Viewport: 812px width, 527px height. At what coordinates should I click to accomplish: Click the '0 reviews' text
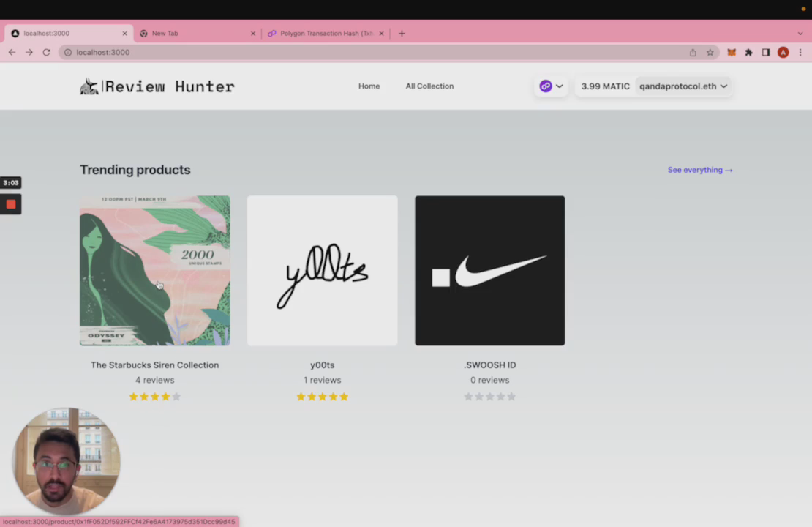(x=490, y=380)
